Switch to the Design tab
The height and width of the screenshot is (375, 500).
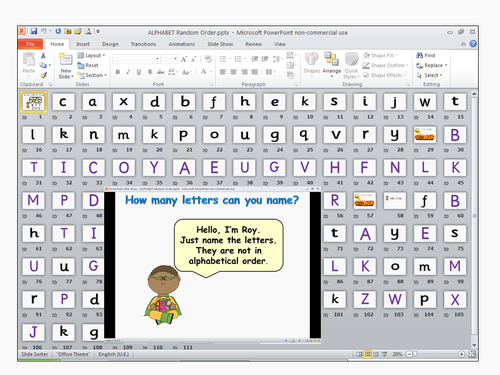pos(110,44)
